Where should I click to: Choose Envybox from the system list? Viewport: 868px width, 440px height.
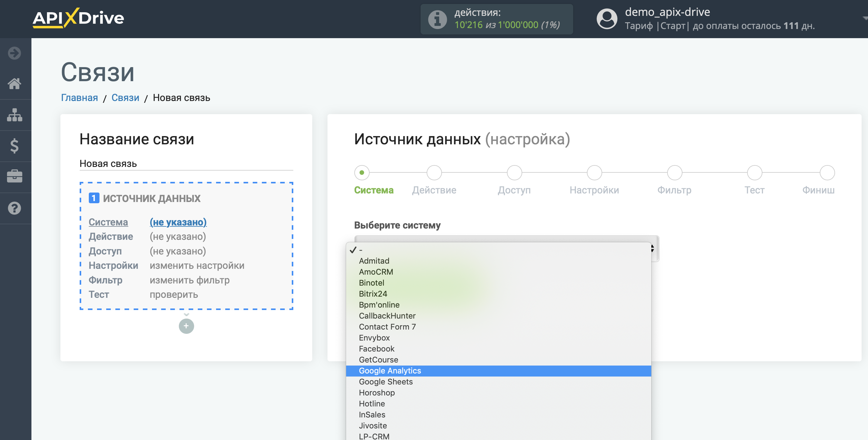click(498, 338)
